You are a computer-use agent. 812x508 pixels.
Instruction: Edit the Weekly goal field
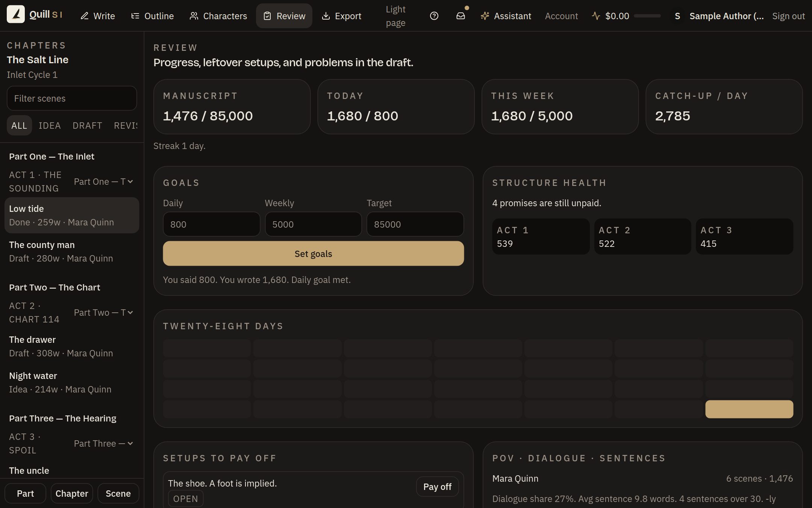tap(313, 224)
